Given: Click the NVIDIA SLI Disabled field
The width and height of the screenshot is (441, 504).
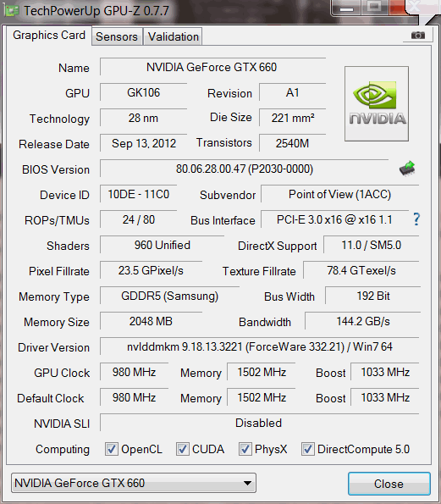Looking at the screenshot, I should [x=260, y=423].
